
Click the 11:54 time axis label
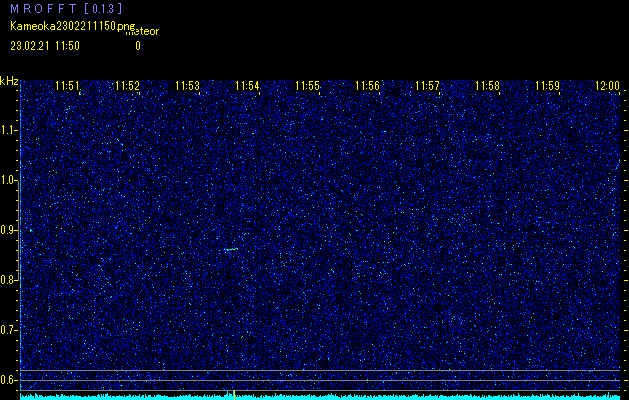pos(248,86)
